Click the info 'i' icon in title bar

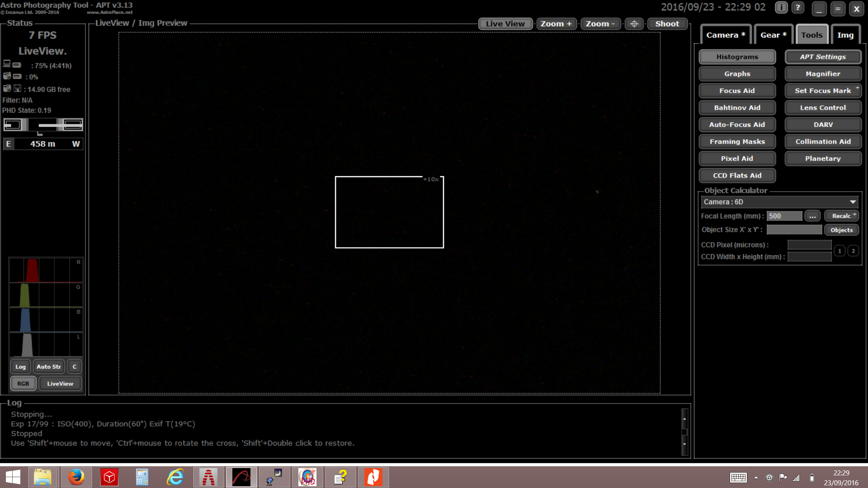pos(781,8)
